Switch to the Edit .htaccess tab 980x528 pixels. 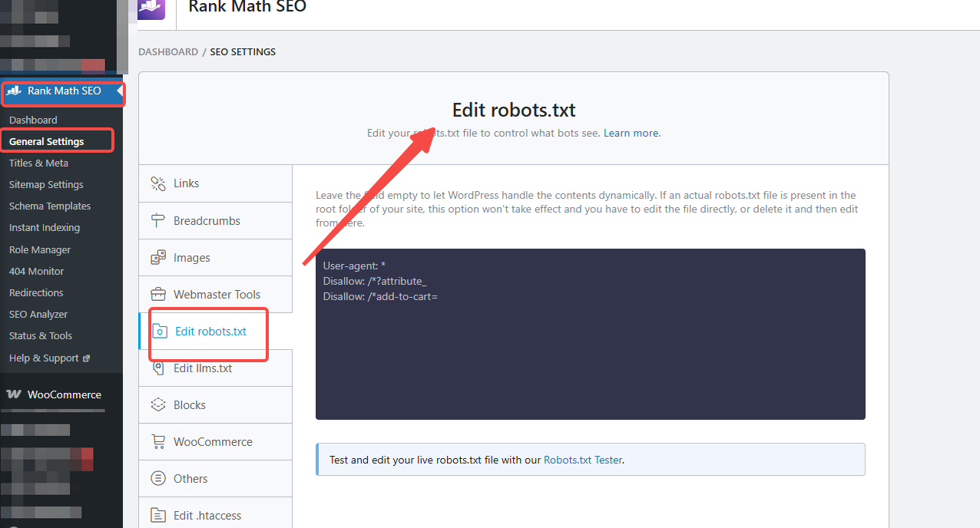[x=216, y=513]
